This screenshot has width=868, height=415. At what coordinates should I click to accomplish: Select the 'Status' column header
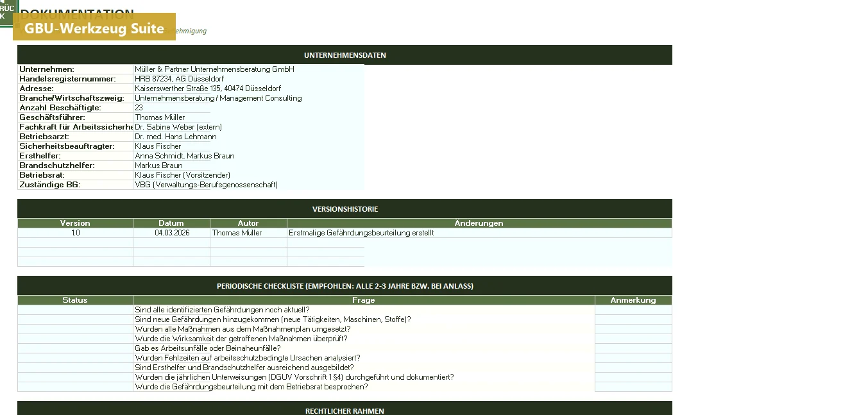pos(76,300)
